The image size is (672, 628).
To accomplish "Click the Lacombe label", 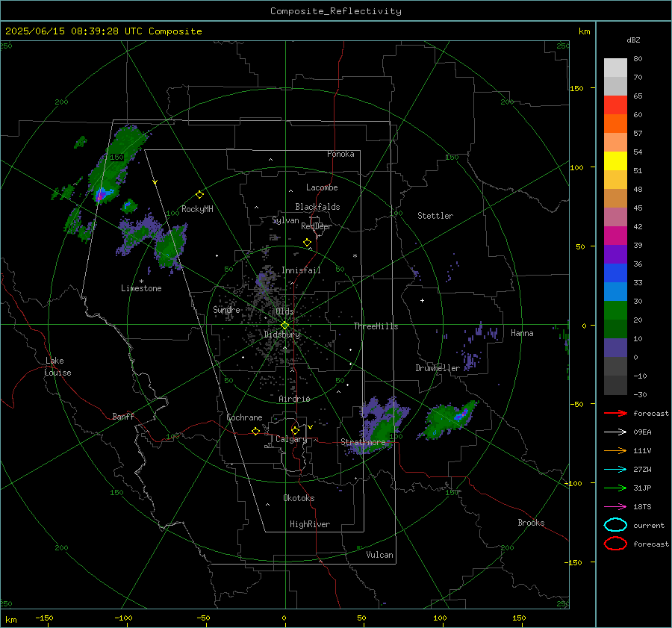I will pos(322,187).
